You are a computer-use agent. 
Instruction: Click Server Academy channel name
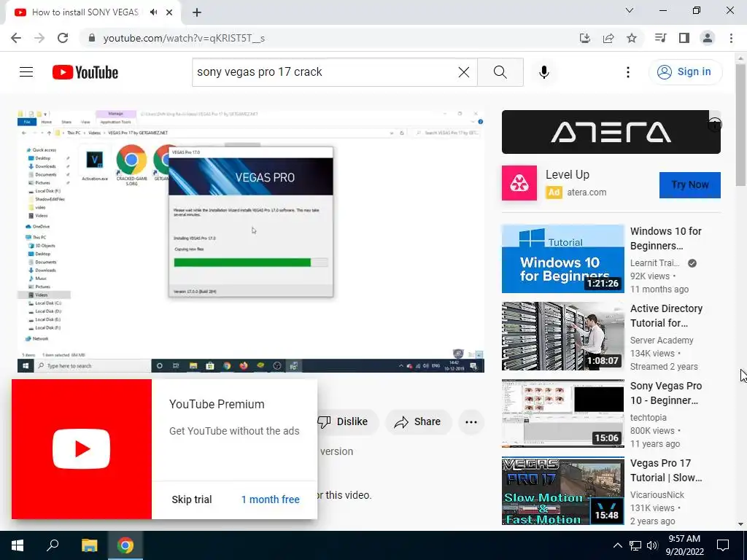[662, 341]
